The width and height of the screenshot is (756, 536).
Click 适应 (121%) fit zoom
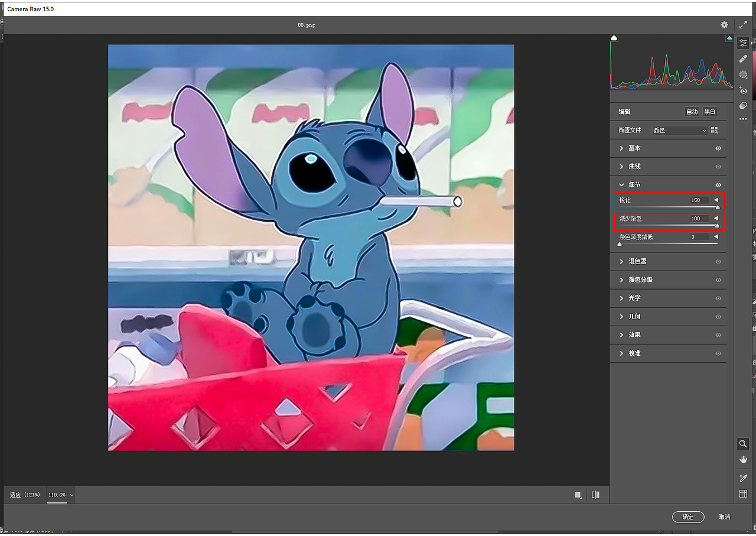click(25, 494)
